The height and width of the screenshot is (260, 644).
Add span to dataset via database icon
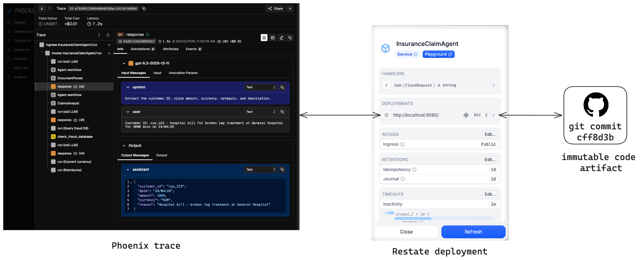[273, 38]
